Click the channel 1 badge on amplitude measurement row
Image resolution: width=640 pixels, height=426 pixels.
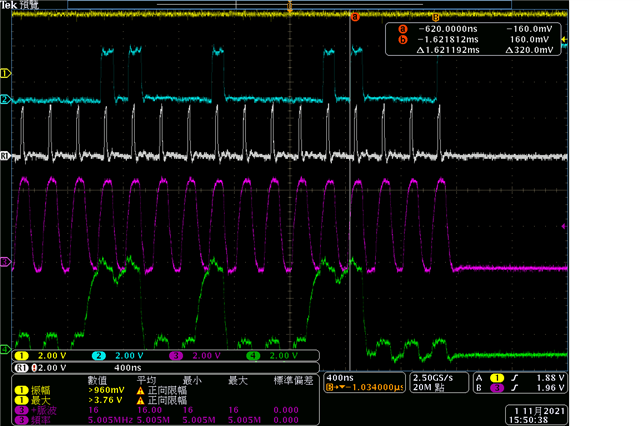[21, 390]
